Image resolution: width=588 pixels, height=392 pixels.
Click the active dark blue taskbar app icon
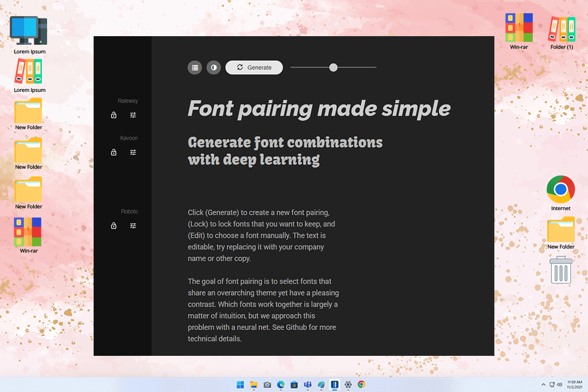click(335, 385)
